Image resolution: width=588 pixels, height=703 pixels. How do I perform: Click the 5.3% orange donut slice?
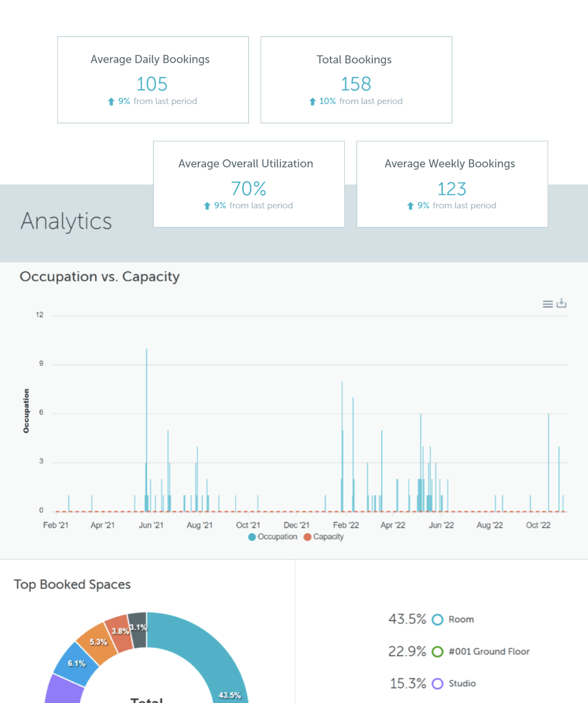point(97,643)
